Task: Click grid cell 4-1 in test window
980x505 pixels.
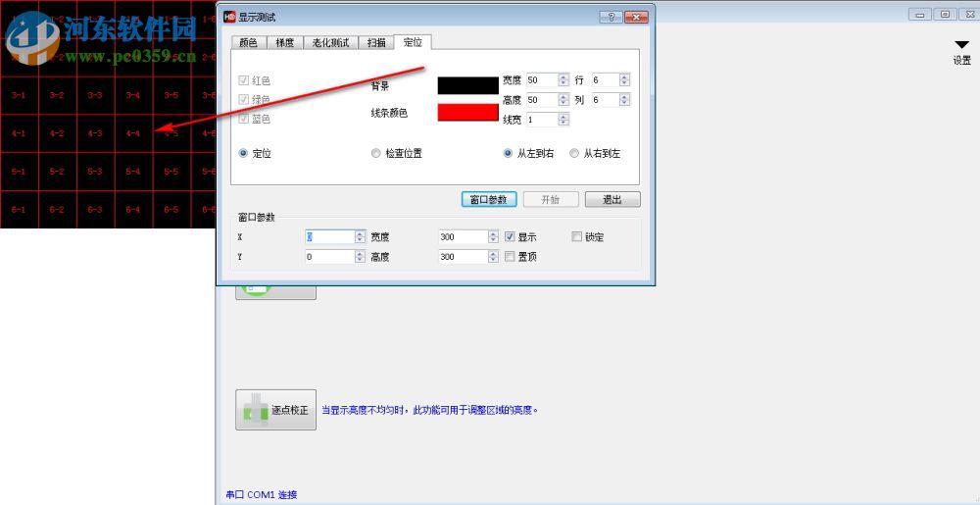Action: [x=19, y=133]
